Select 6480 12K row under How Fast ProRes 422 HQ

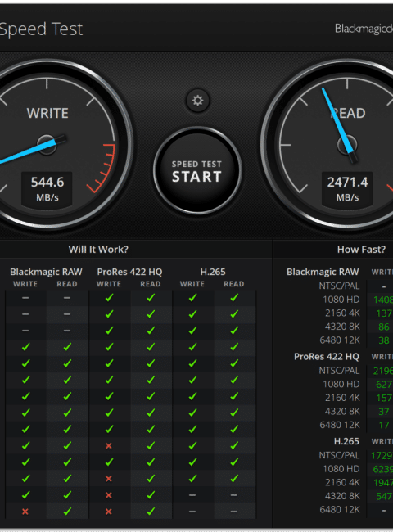pyautogui.click(x=340, y=425)
